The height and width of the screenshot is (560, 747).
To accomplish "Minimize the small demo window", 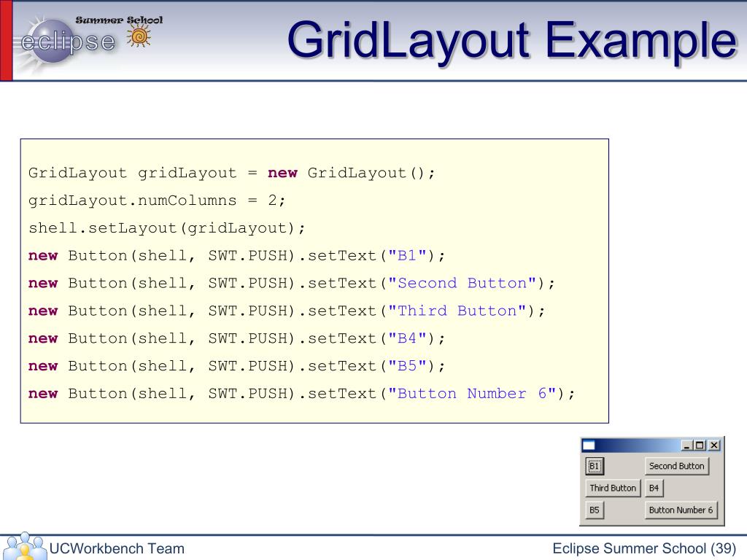I will pos(686,446).
